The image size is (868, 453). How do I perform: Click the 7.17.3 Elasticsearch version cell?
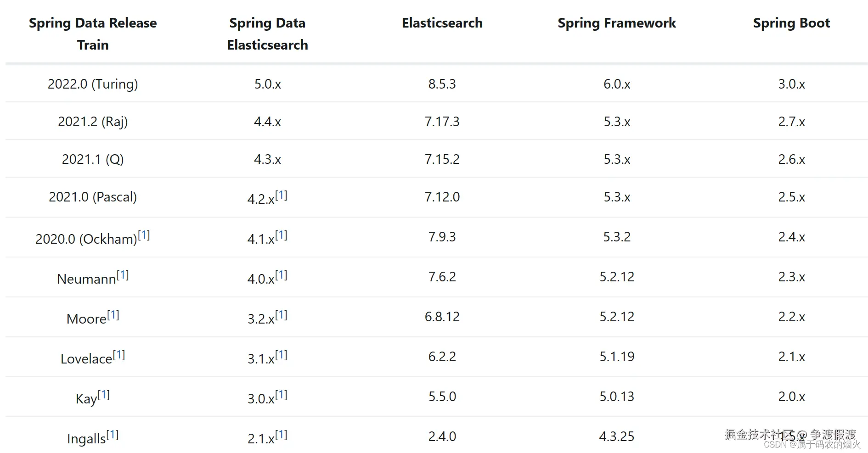pyautogui.click(x=442, y=122)
